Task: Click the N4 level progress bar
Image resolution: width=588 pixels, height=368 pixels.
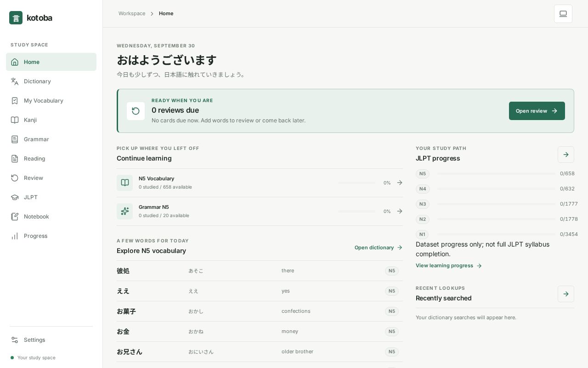Action: tap(496, 189)
